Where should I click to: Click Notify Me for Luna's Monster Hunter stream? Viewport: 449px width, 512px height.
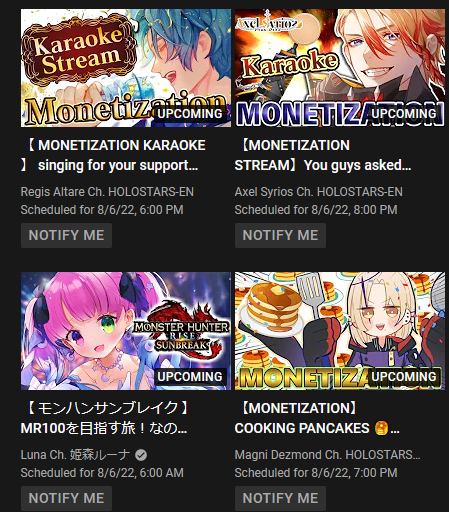(66, 498)
